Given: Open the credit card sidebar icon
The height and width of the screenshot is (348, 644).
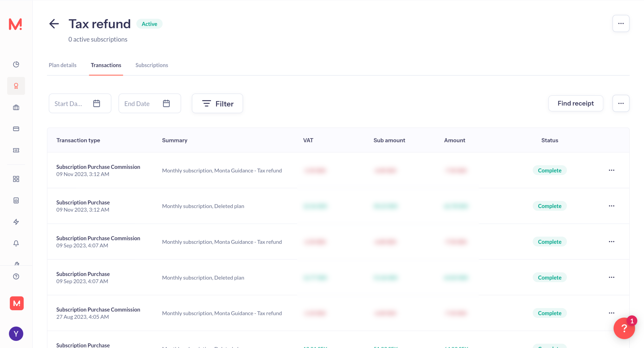Looking at the screenshot, I should (16, 129).
